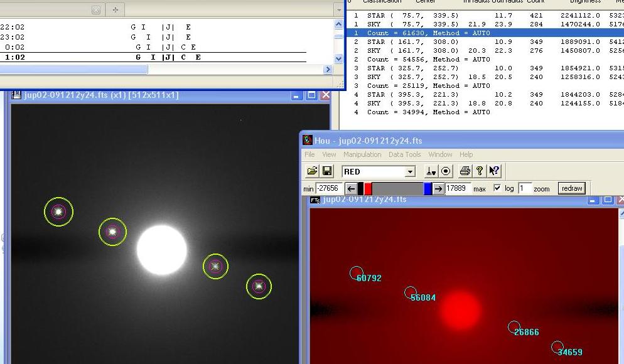Image resolution: width=624 pixels, height=364 pixels.
Task: Click the zoom field showing 1
Action: pos(525,188)
